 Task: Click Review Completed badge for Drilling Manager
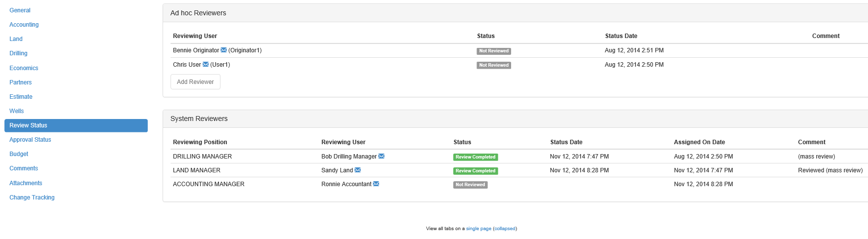click(476, 157)
